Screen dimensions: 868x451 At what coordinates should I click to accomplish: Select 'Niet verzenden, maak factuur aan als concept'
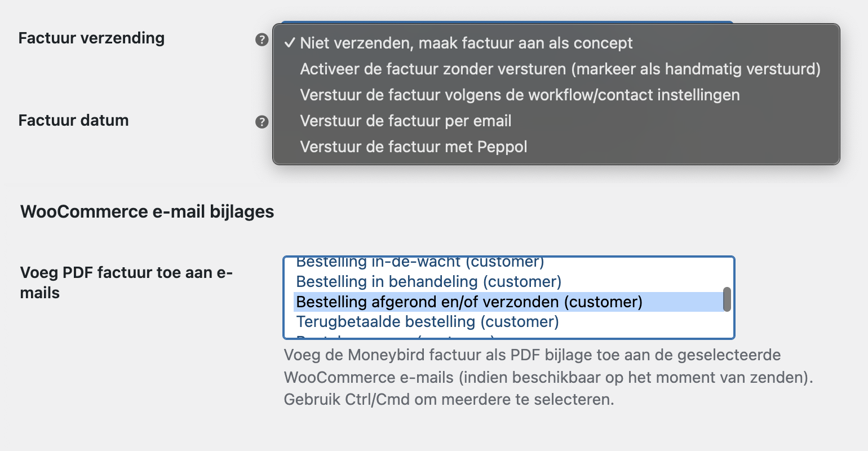[x=466, y=43]
